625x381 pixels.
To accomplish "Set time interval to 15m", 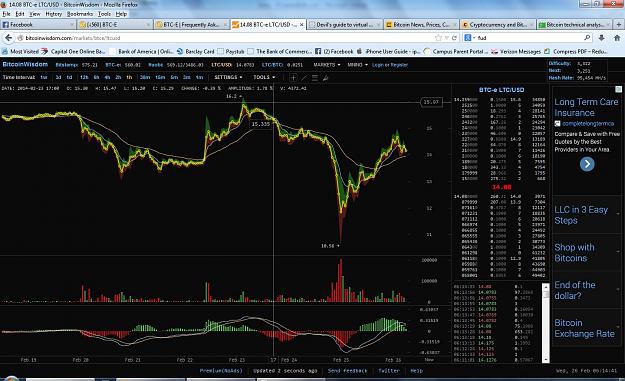I will tap(160, 77).
